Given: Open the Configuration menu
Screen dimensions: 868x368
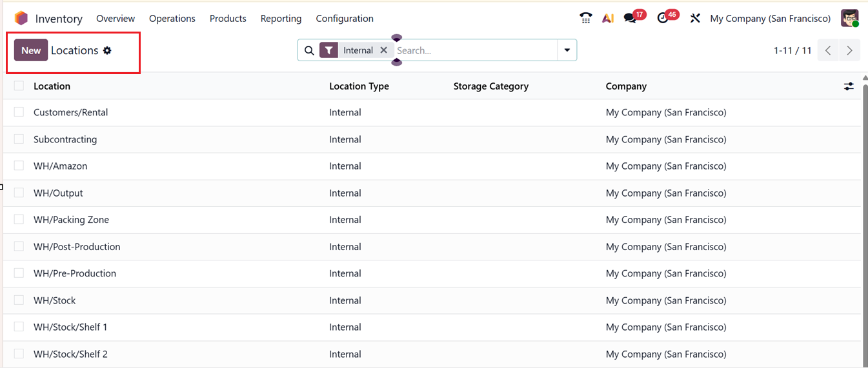Looking at the screenshot, I should pyautogui.click(x=344, y=18).
